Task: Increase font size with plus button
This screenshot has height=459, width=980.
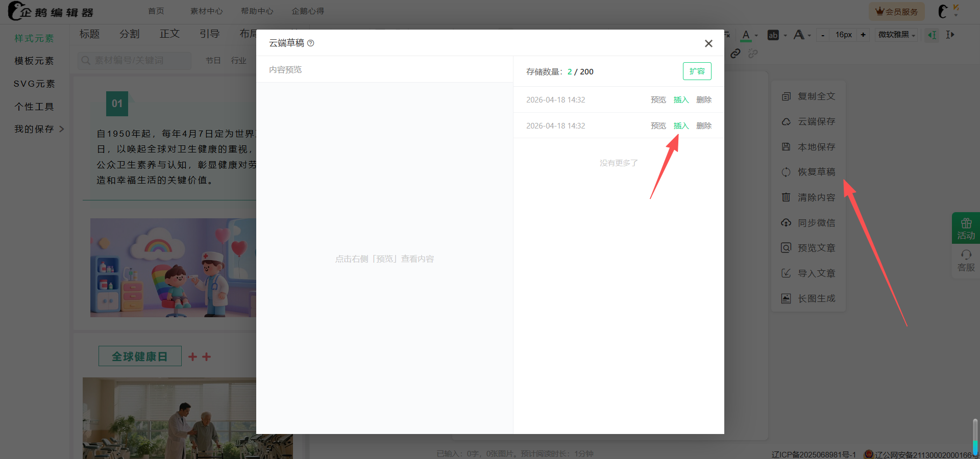Action: [863, 35]
